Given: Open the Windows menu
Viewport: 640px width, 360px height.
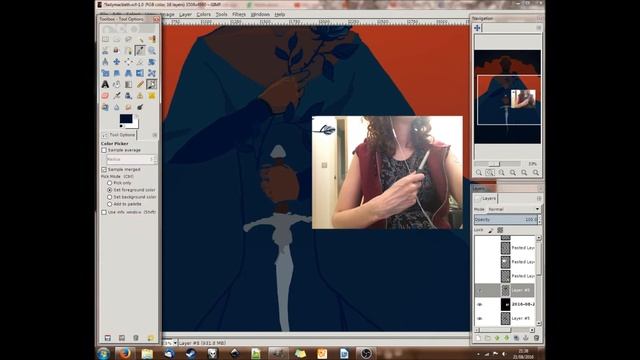Looking at the screenshot, I should 260,14.
